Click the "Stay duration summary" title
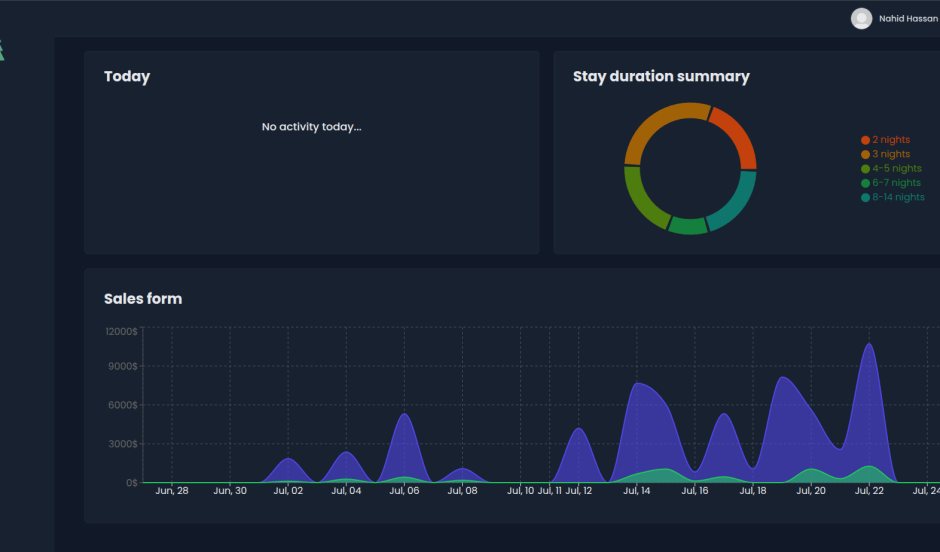This screenshot has width=940, height=552. click(661, 76)
